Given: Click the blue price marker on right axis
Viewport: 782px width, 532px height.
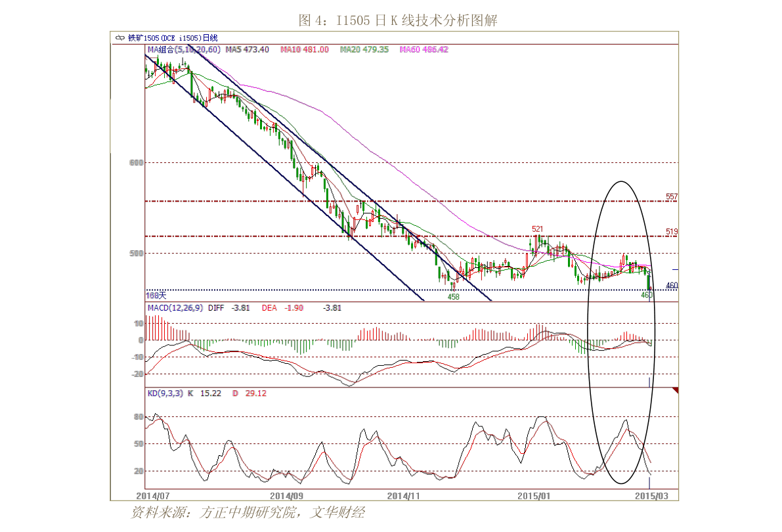Looking at the screenshot, I should click(674, 269).
